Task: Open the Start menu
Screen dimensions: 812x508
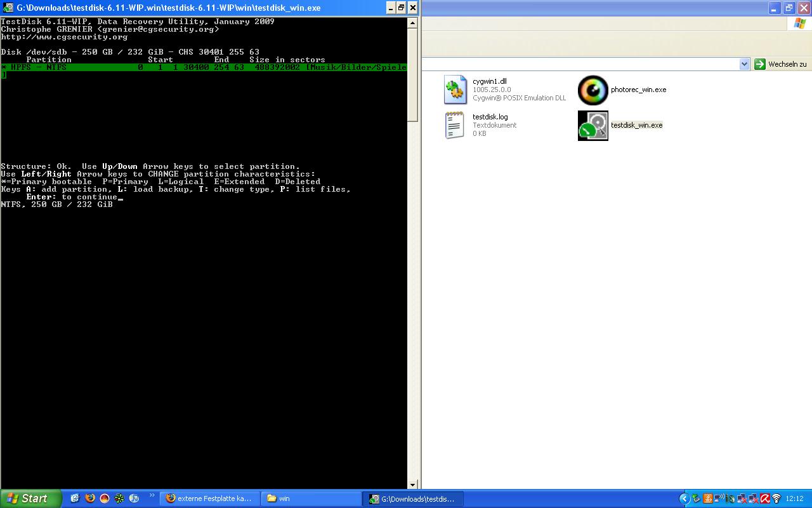Action: pyautogui.click(x=31, y=498)
